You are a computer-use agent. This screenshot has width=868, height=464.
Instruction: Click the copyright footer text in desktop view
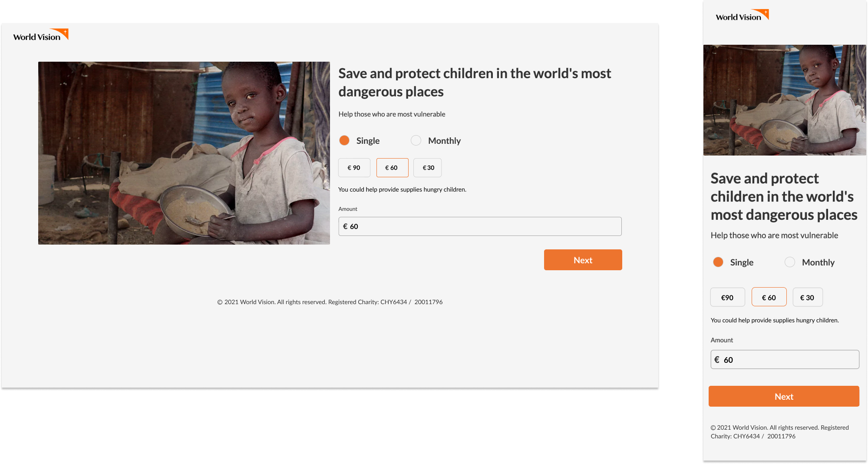(330, 302)
